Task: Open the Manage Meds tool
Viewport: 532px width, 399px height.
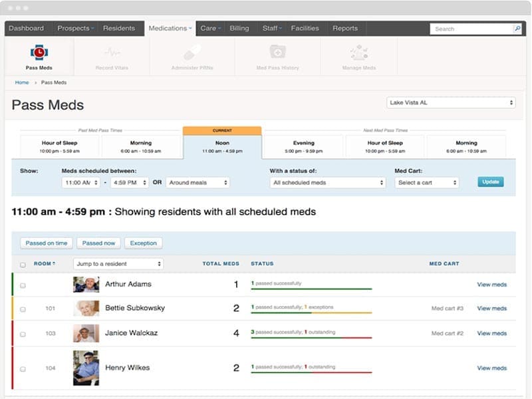Action: click(x=358, y=53)
